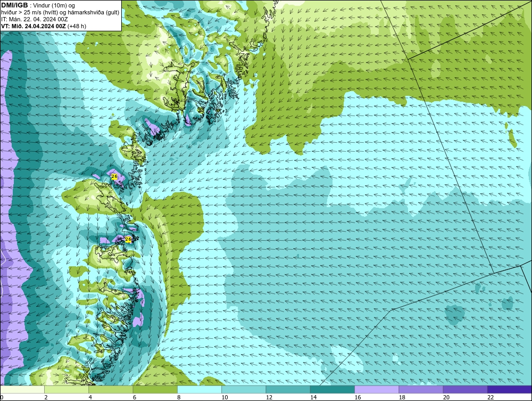Click the legend label '12'
Image resolution: width=532 pixels, height=401 pixels.
click(269, 397)
